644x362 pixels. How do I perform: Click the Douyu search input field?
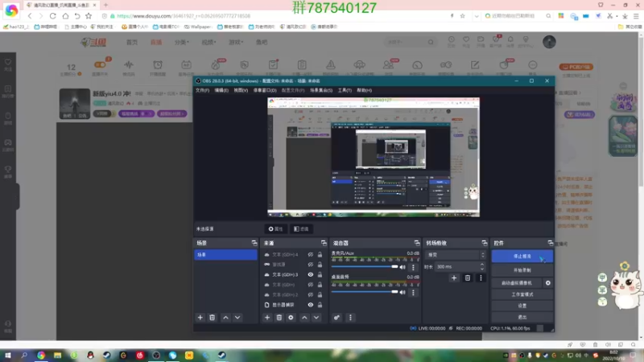click(406, 42)
